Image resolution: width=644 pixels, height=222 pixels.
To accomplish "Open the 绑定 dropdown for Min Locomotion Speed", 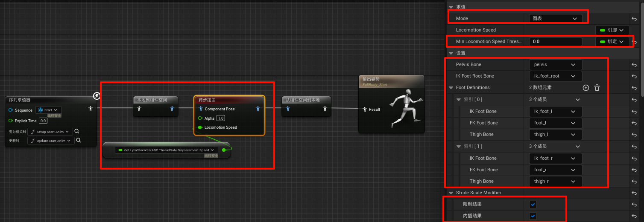I will (x=612, y=42).
